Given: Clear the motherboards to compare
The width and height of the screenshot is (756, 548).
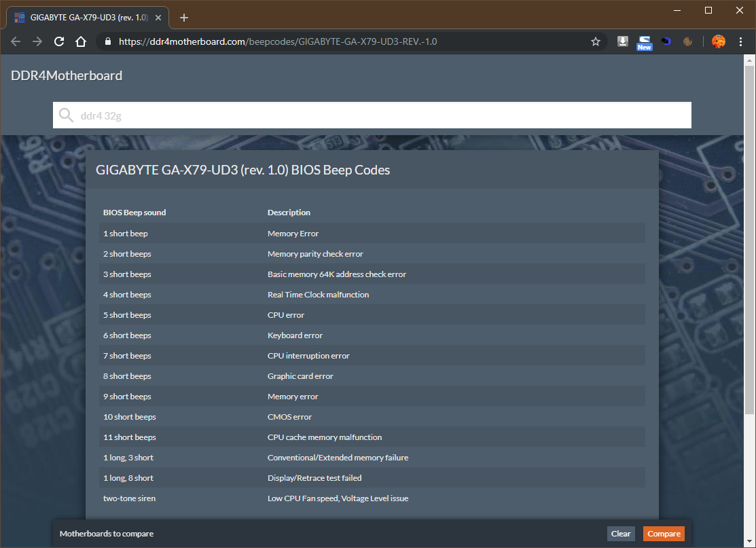Looking at the screenshot, I should (x=621, y=534).
